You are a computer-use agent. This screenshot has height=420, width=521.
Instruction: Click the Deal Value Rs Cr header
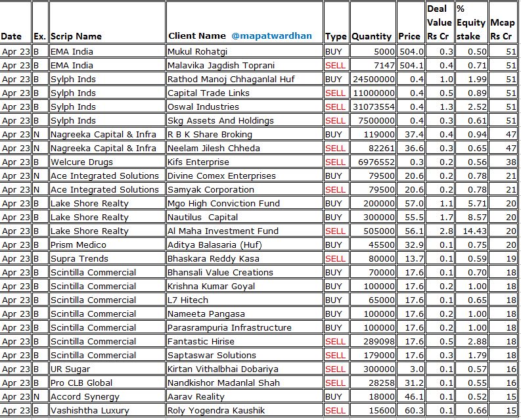point(440,22)
